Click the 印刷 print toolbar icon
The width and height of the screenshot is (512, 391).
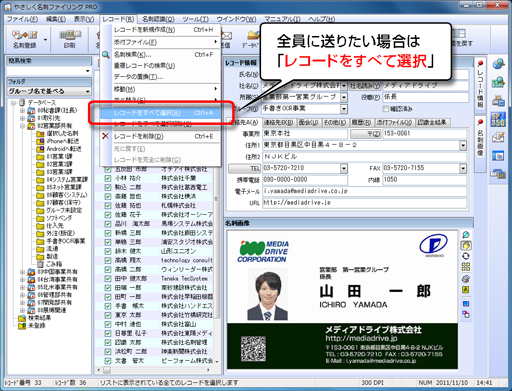coord(69,38)
